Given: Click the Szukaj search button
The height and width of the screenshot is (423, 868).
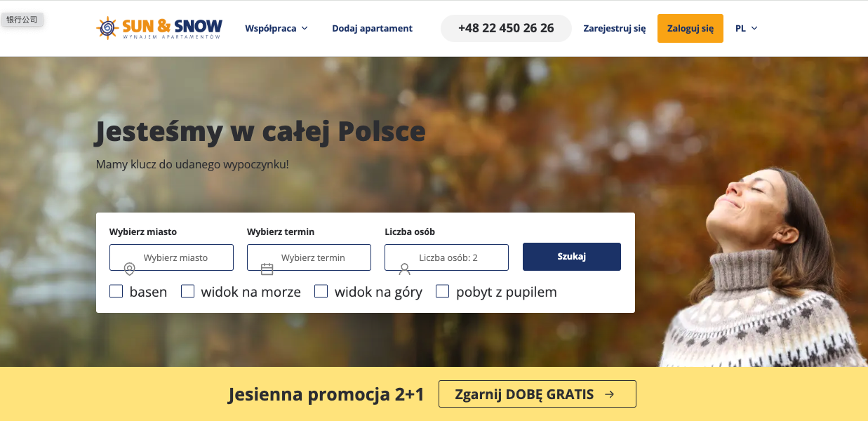Looking at the screenshot, I should tap(572, 257).
